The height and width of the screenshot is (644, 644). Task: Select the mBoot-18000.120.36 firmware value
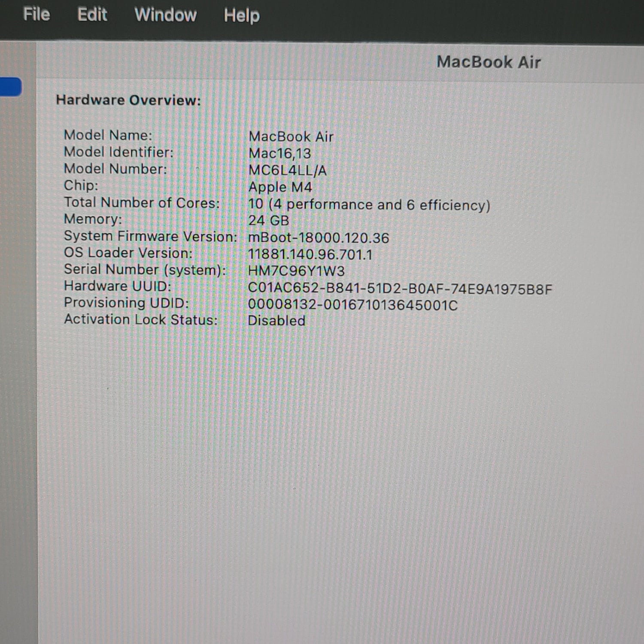tap(319, 238)
